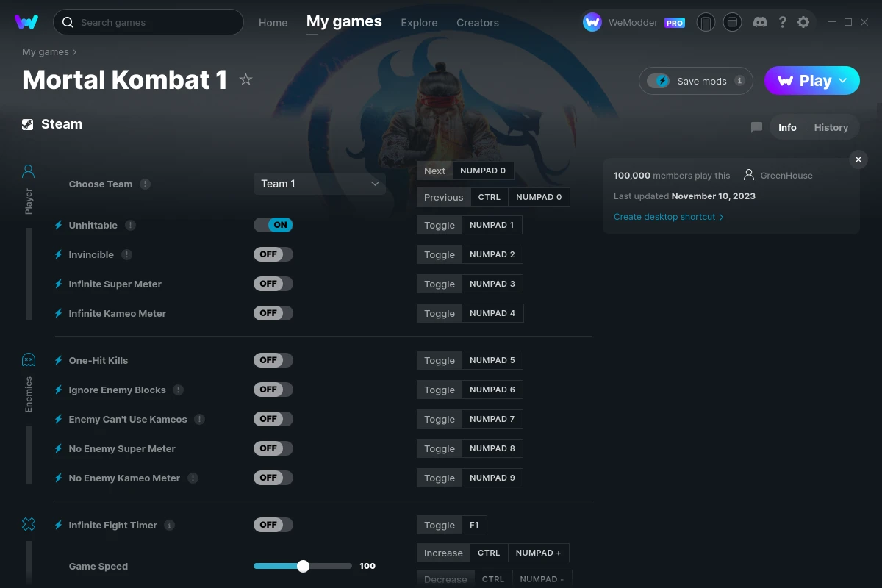Screen dimensions: 882x588
Task: Click Toggle hotkey button for One-Hit Kills
Action: [440, 360]
